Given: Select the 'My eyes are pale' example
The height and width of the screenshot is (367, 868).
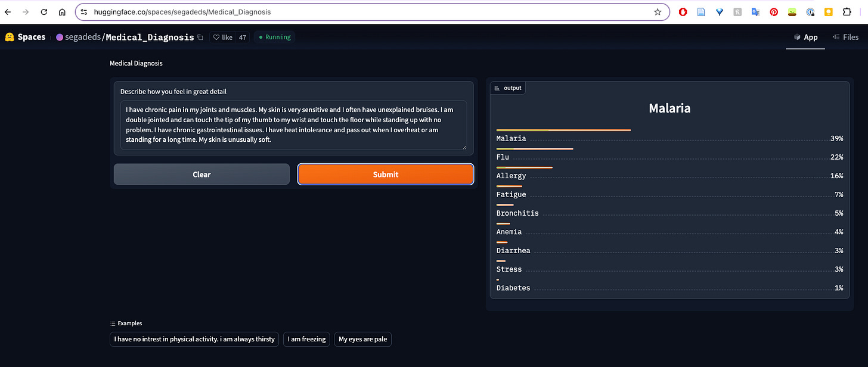Looking at the screenshot, I should [362, 339].
